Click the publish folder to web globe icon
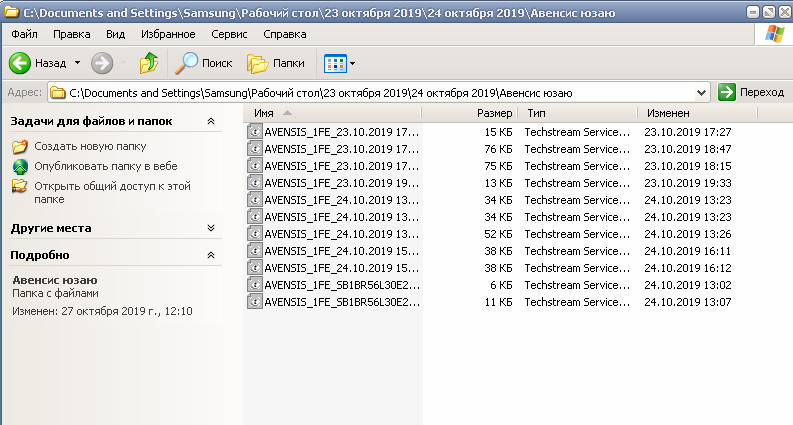The image size is (793, 425). coord(20,166)
